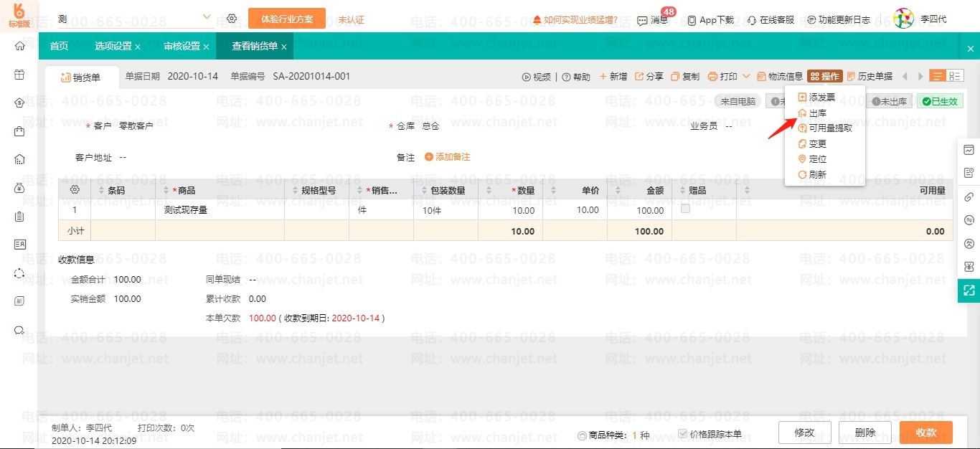Click the 视频 video icon button
Viewport: 980px width, 449px height.
(536, 77)
